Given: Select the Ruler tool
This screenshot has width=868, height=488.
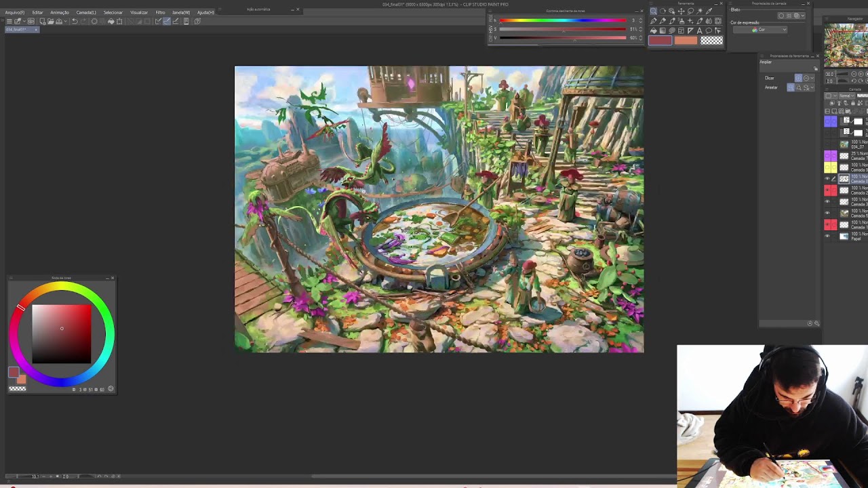Looking at the screenshot, I should (x=690, y=30).
